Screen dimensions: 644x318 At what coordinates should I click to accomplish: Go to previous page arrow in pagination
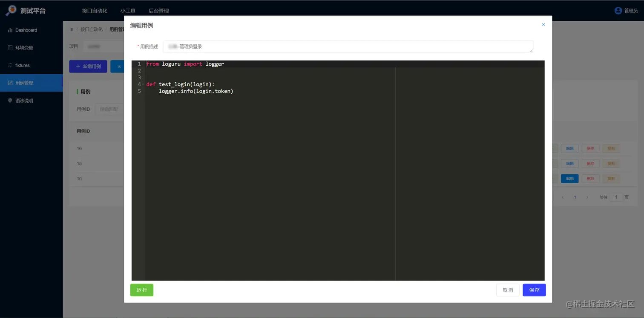tap(563, 197)
